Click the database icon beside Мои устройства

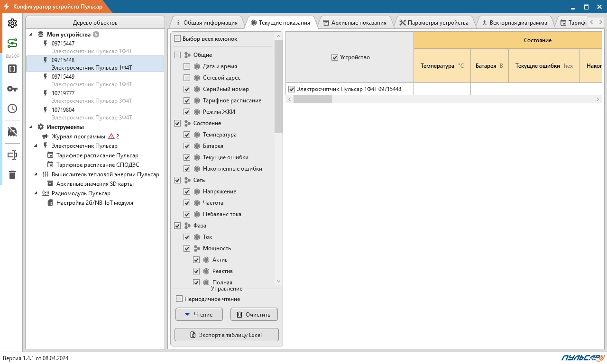(x=40, y=35)
